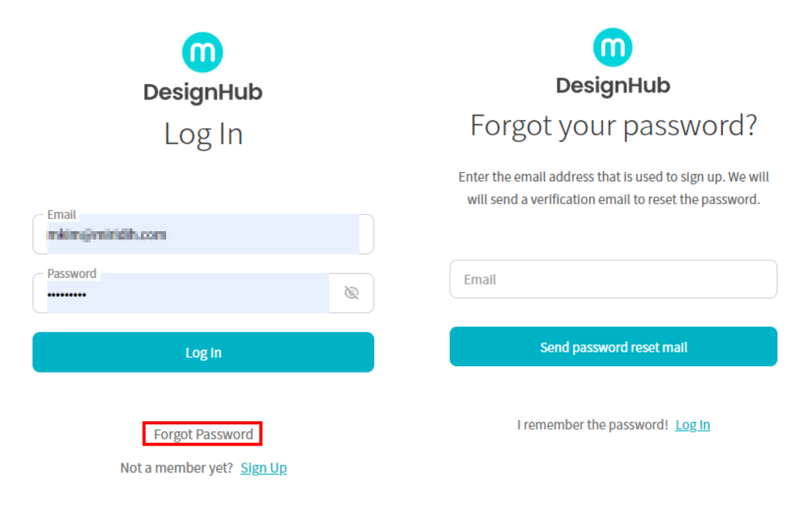Screen dimensions: 812x506
Task: Click the I remember the password! text
Action: click(x=592, y=425)
